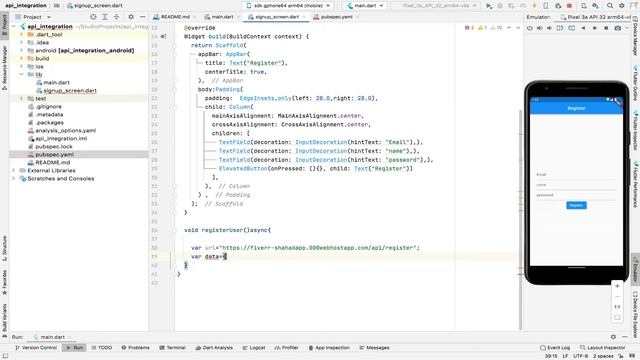Open Version Control tool window
The height and width of the screenshot is (360, 640).
(x=36, y=348)
